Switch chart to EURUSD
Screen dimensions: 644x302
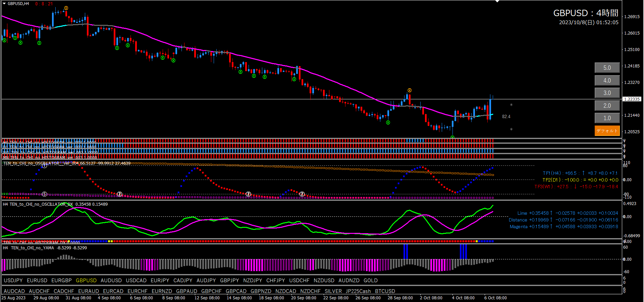coord(37,281)
